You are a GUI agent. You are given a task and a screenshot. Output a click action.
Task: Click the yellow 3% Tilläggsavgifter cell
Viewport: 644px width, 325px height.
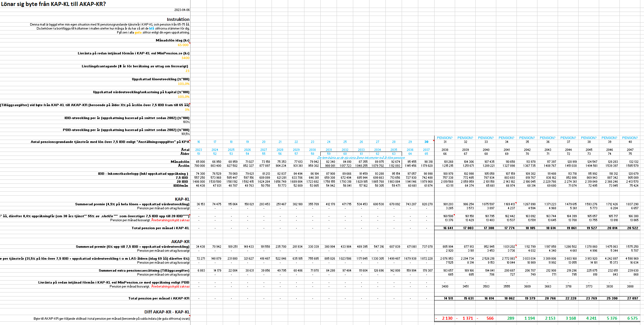pos(187,110)
